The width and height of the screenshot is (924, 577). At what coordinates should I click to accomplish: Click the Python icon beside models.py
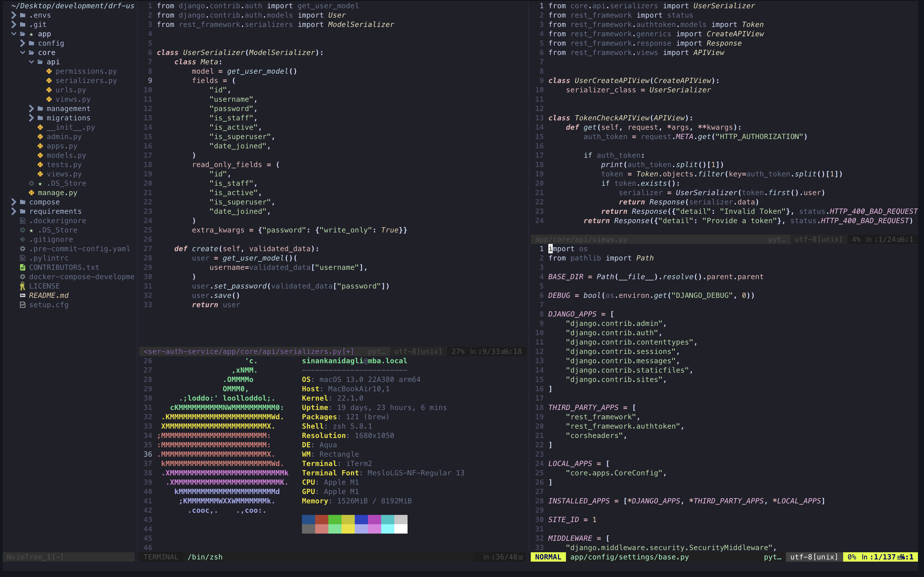click(40, 155)
